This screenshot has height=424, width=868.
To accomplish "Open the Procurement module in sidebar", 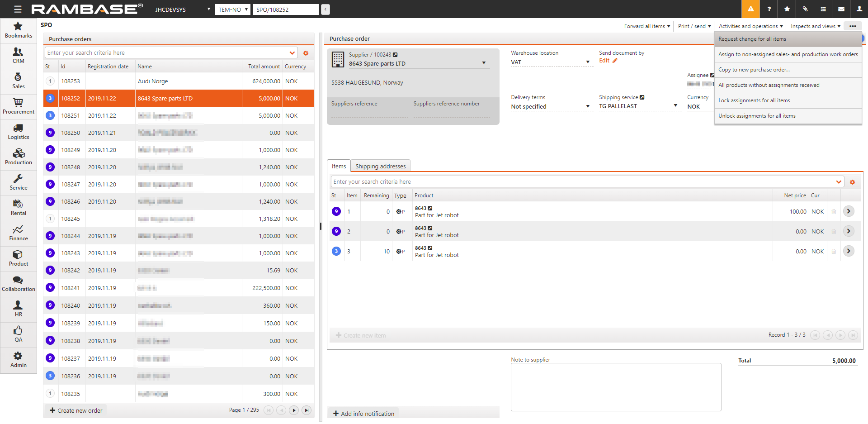I will point(18,106).
